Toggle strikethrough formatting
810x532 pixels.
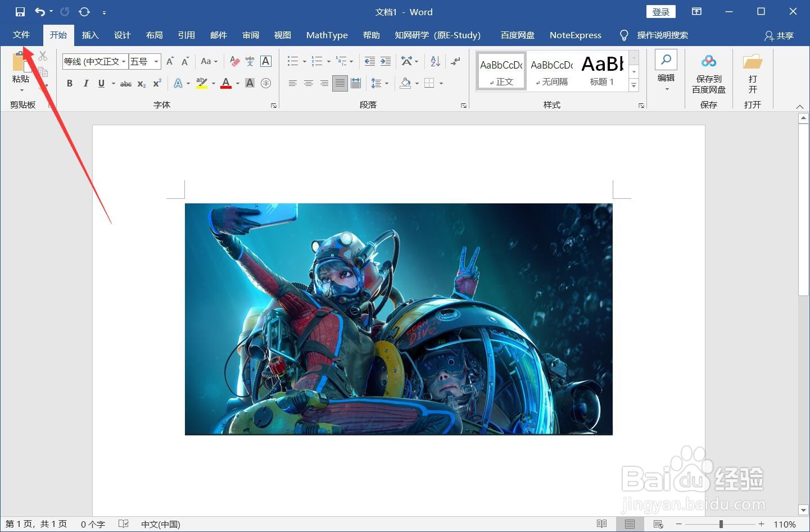coord(126,84)
